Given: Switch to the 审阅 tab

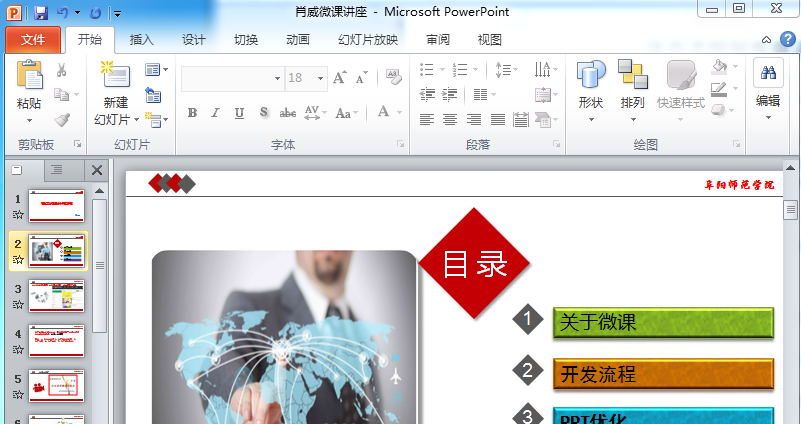Looking at the screenshot, I should [438, 40].
